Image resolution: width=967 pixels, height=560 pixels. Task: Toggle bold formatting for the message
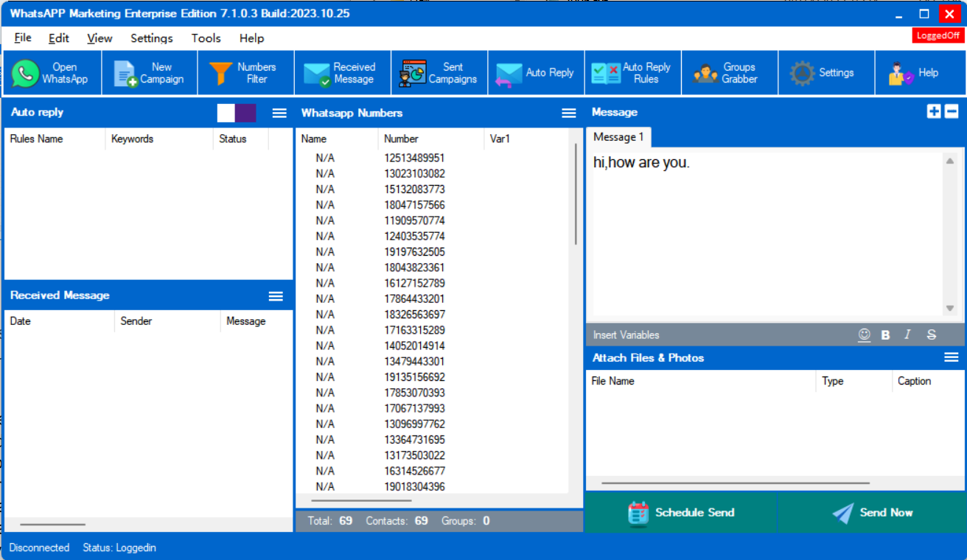coord(885,335)
